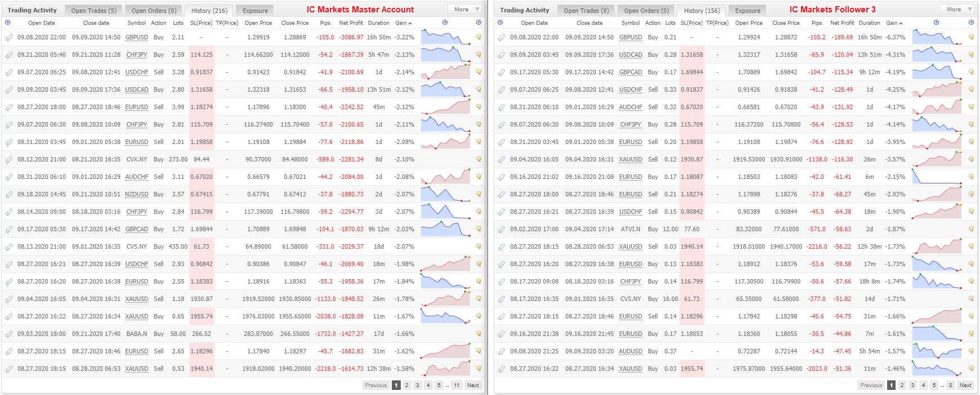Open comment bubble on Master Account BABA.N row
980x395 pixels.
[478, 334]
